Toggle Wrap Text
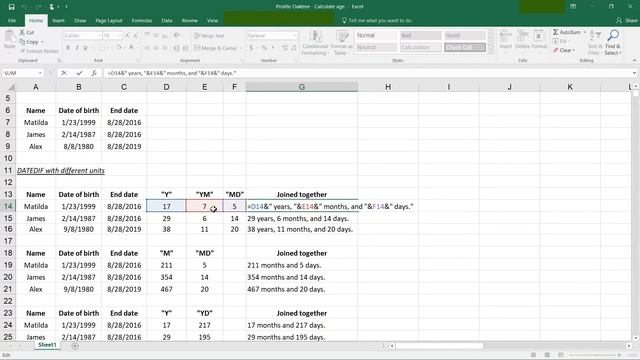640x360 pixels. click(x=209, y=36)
